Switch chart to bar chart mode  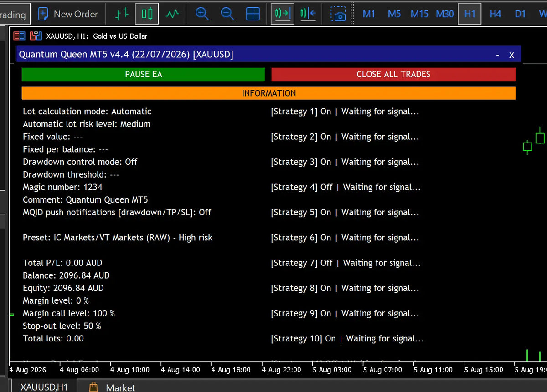[122, 14]
